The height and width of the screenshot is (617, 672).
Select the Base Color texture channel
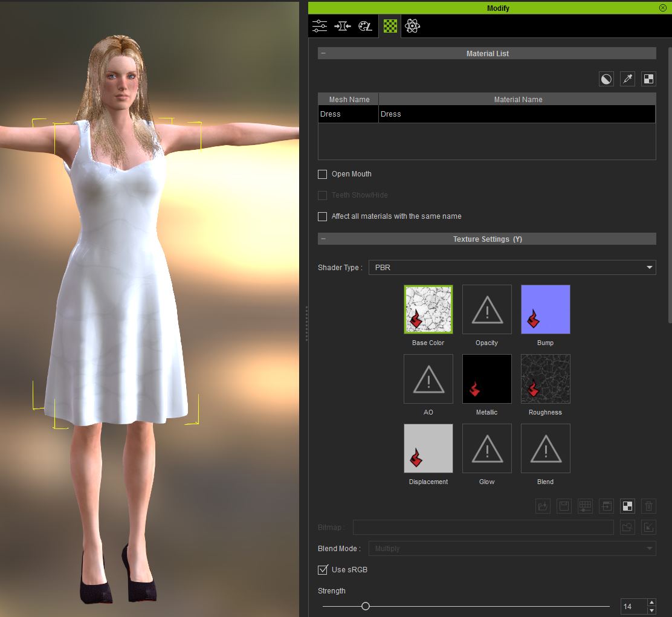pyautogui.click(x=428, y=309)
